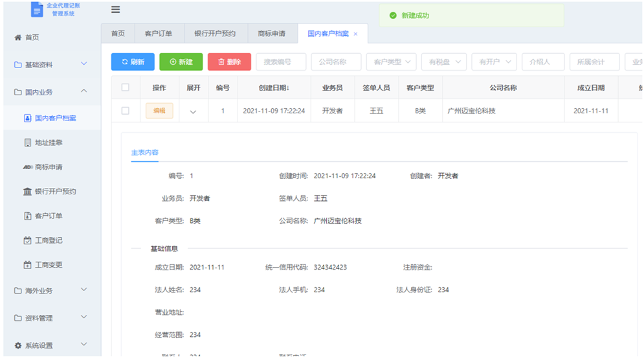Click the calendar-plus icon for 工商变更
Viewport: 644px width, 359px height.
28,265
